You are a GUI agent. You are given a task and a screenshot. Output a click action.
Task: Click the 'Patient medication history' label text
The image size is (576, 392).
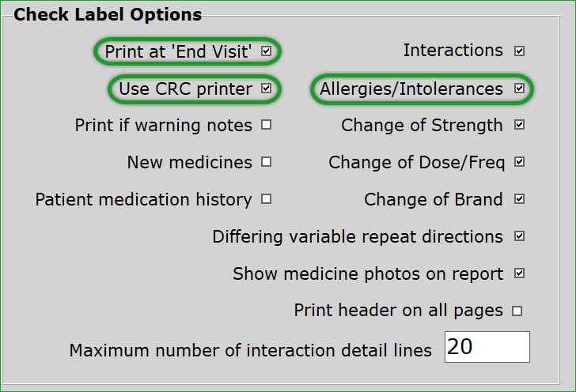tap(143, 199)
